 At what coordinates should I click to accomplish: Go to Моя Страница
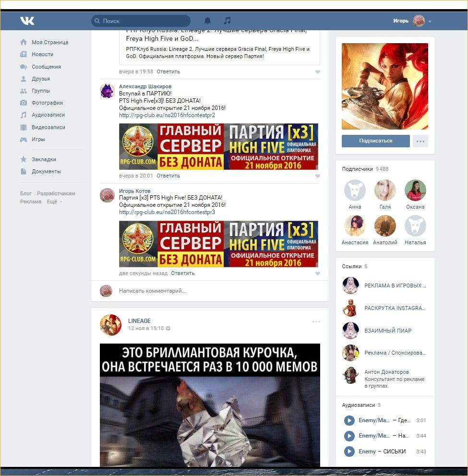tap(50, 42)
